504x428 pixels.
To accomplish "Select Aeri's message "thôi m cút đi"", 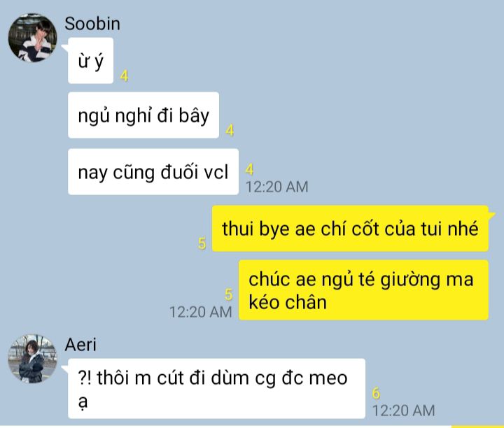I will tap(216, 389).
